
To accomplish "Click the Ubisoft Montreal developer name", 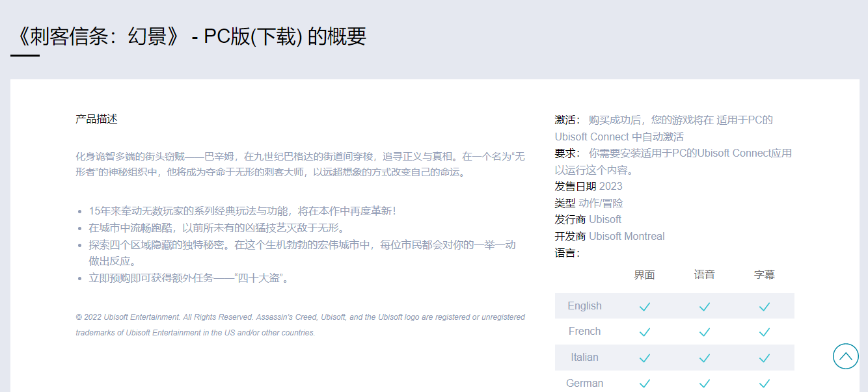I will click(x=627, y=237).
